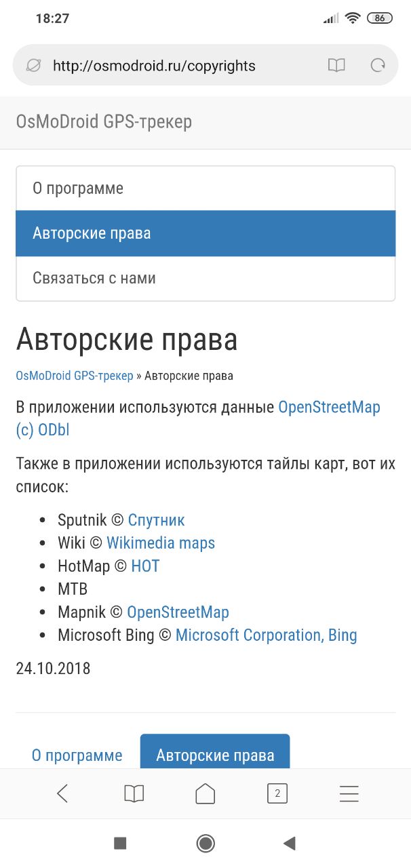This screenshot has height=868, width=411.
Task: Go back with browser back arrow
Action: click(x=62, y=793)
